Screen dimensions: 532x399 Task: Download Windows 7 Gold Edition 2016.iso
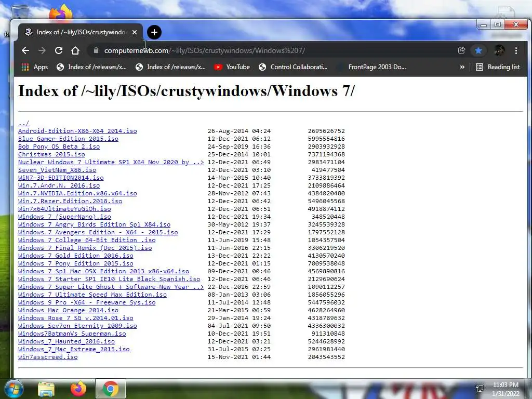click(x=76, y=256)
